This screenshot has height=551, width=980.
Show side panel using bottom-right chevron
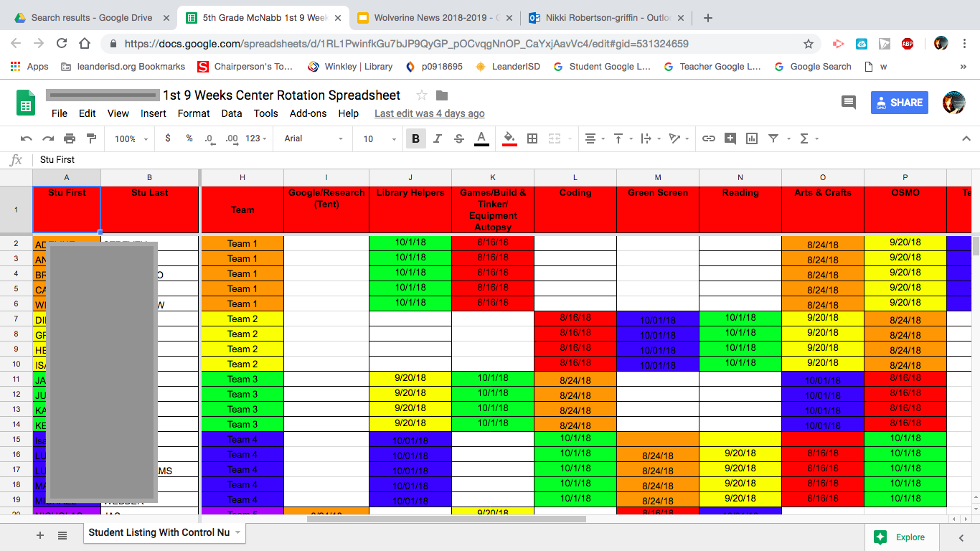(x=961, y=537)
